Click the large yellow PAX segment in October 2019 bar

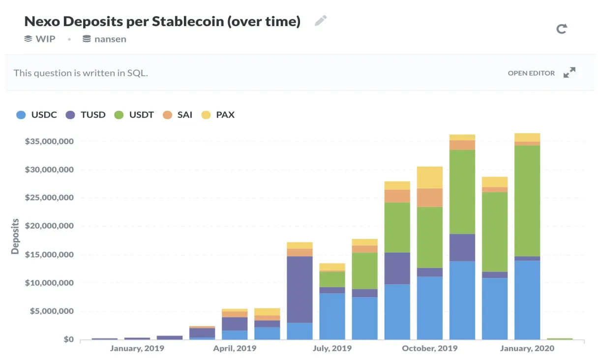pyautogui.click(x=430, y=177)
